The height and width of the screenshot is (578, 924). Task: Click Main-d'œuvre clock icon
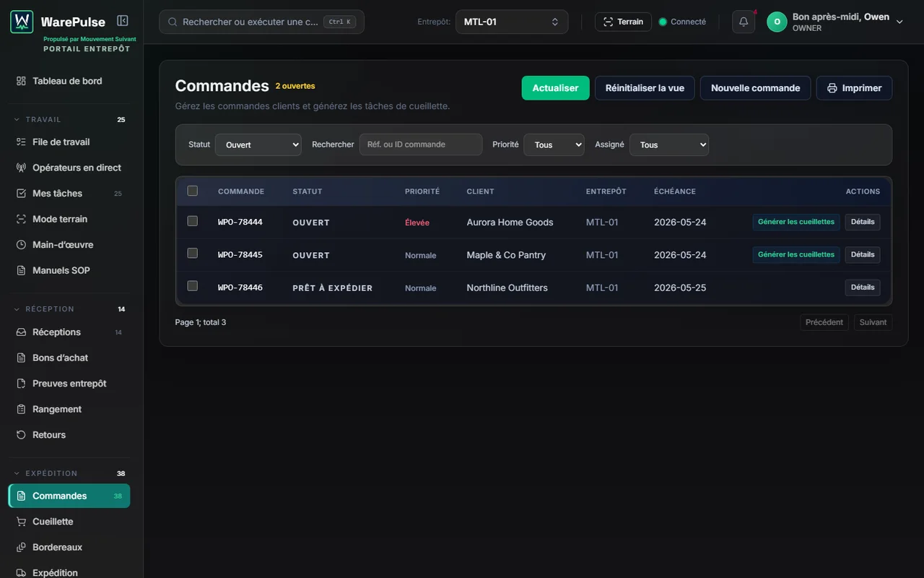(x=21, y=245)
